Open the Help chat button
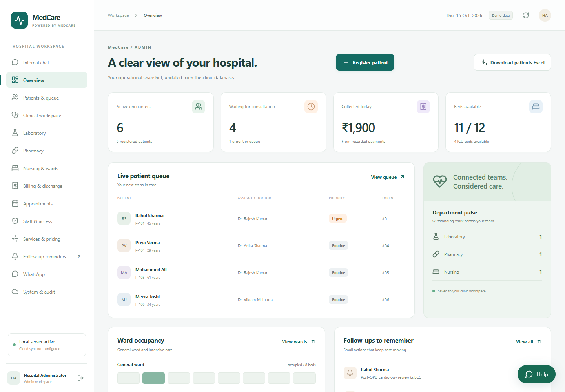 pos(536,374)
